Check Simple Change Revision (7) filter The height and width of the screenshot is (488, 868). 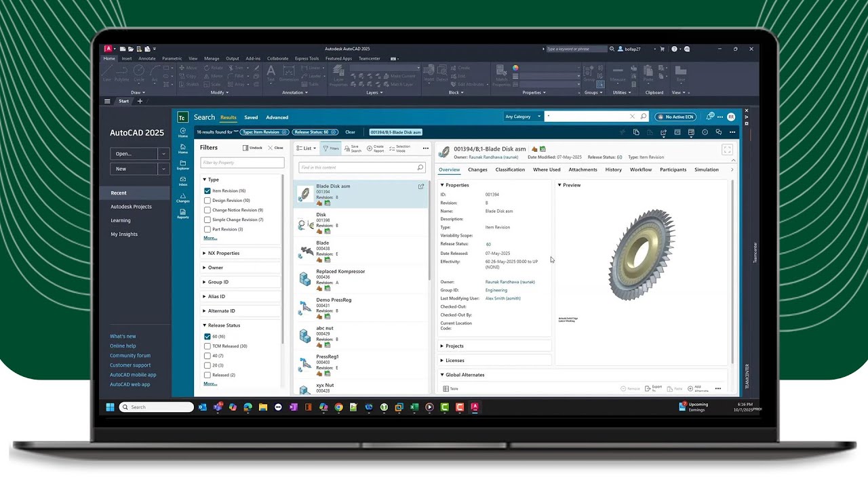click(x=208, y=220)
